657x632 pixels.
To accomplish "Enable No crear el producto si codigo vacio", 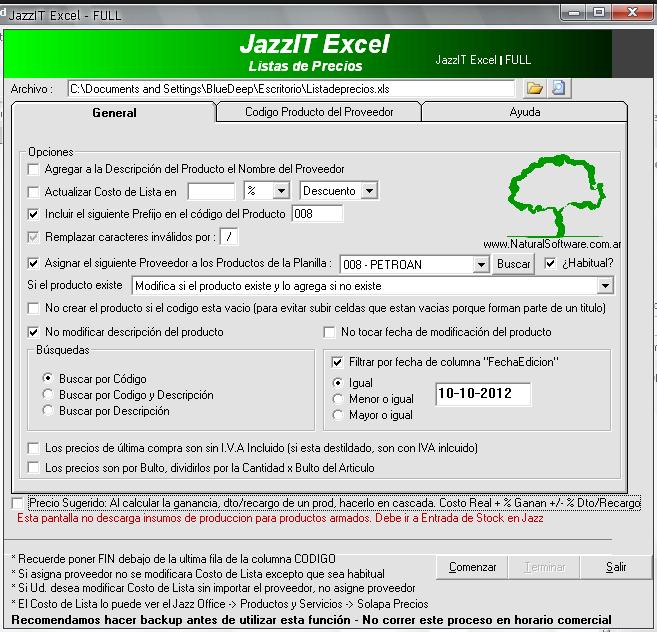I will [33, 308].
